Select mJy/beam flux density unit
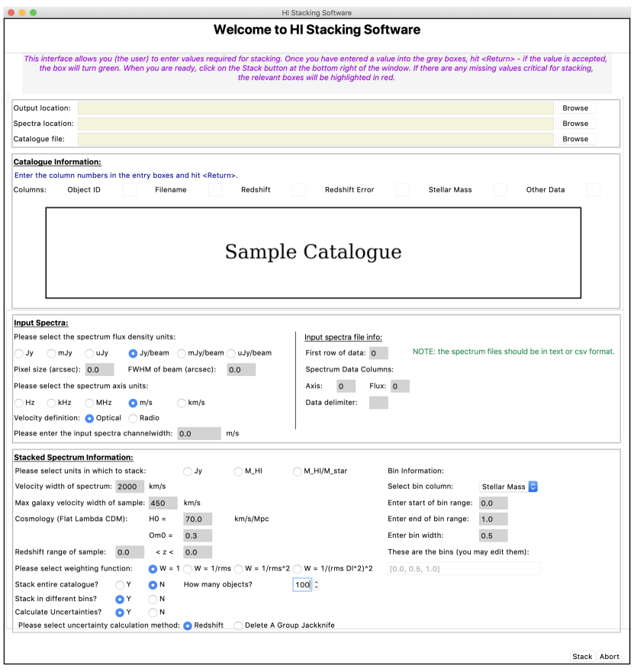This screenshot has height=672, width=634. 182,353
